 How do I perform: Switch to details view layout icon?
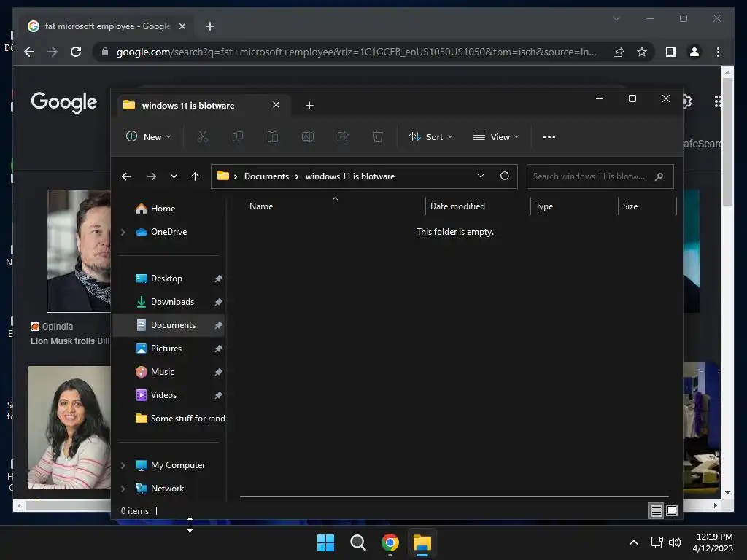656,511
